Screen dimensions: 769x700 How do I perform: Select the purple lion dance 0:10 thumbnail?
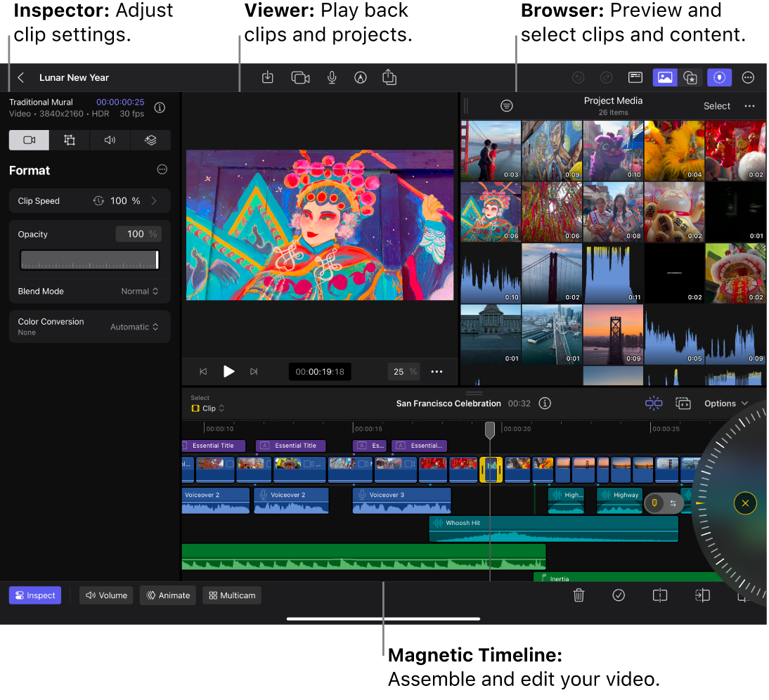pyautogui.click(x=613, y=151)
